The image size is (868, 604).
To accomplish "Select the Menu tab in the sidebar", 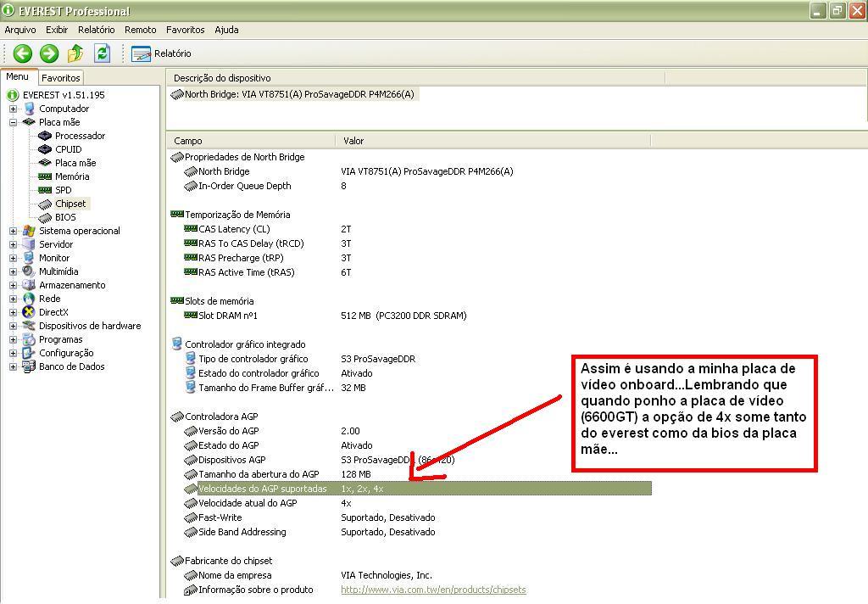I will pyautogui.click(x=18, y=76).
